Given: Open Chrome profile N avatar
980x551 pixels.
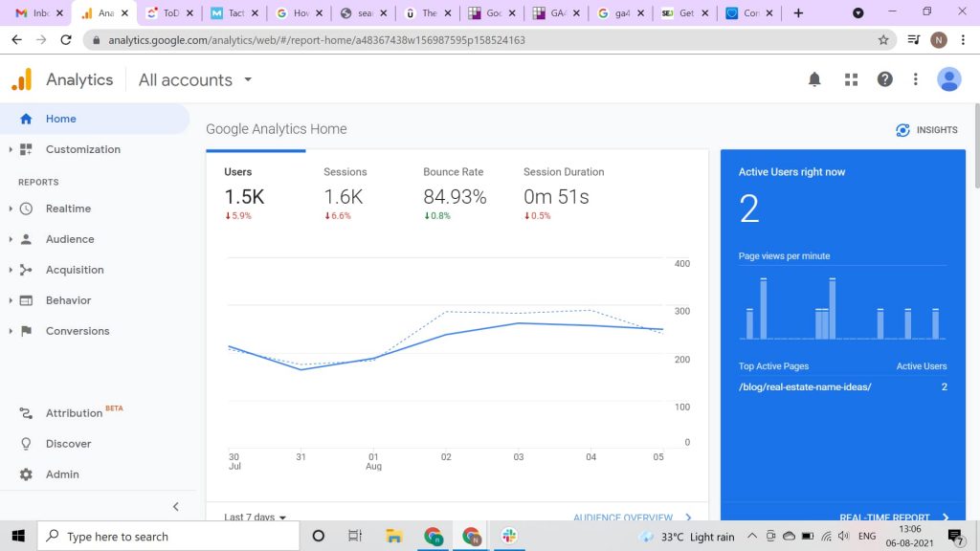Looking at the screenshot, I should pos(938,40).
